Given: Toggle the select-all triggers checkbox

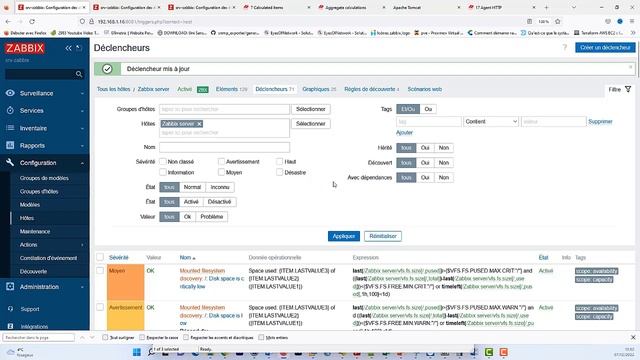Looking at the screenshot, I should pos(100,257).
